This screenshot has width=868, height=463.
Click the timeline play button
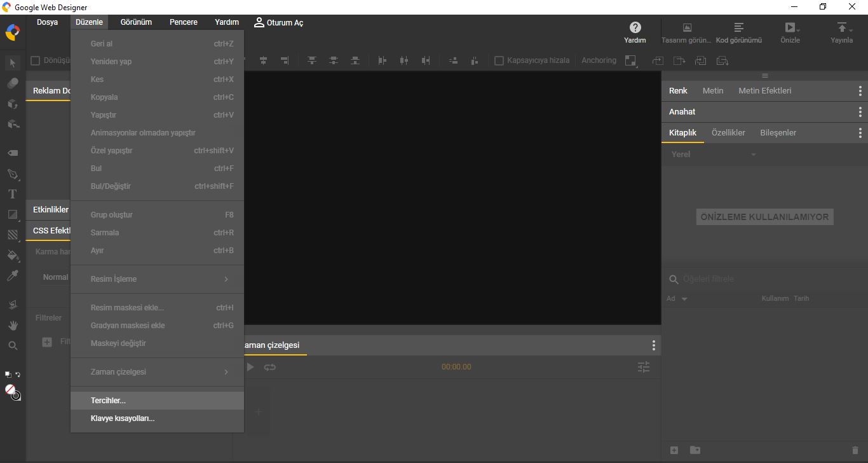click(250, 367)
